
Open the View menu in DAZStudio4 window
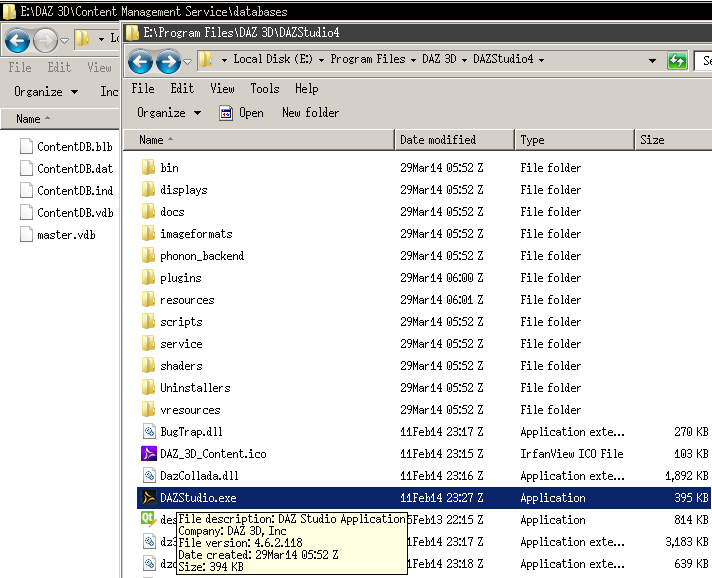tap(222, 88)
